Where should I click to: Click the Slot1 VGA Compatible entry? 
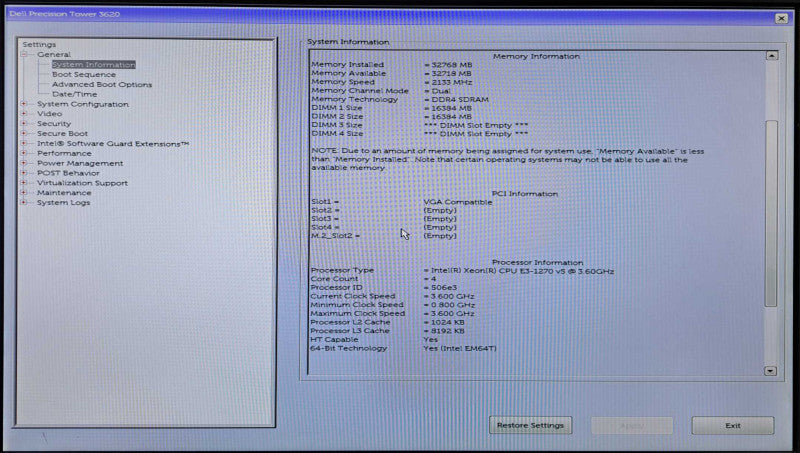click(458, 202)
